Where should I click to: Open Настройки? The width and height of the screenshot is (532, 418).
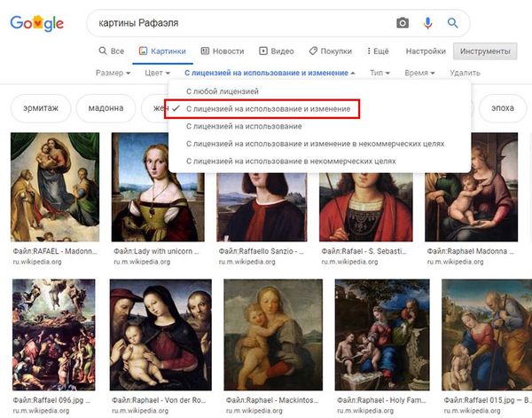(426, 51)
